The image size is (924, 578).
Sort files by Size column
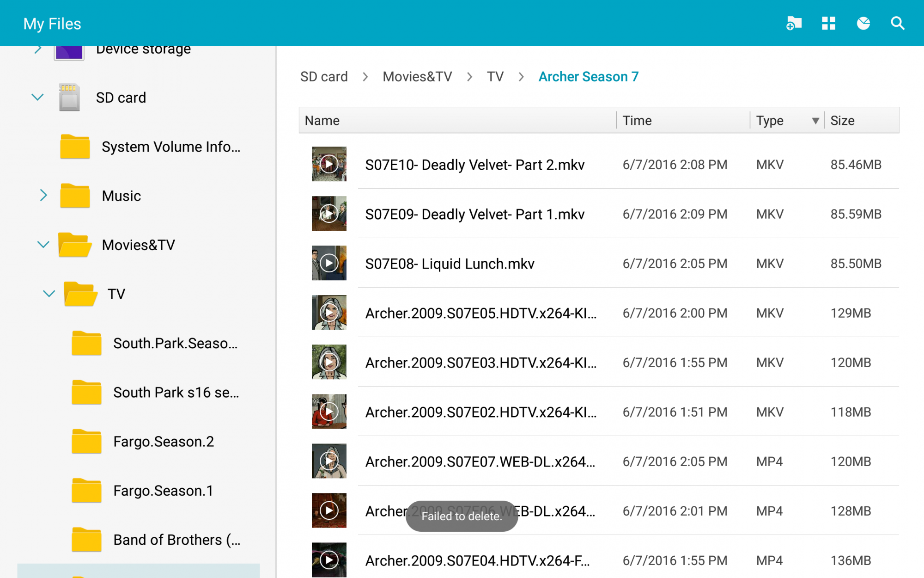[842, 120]
